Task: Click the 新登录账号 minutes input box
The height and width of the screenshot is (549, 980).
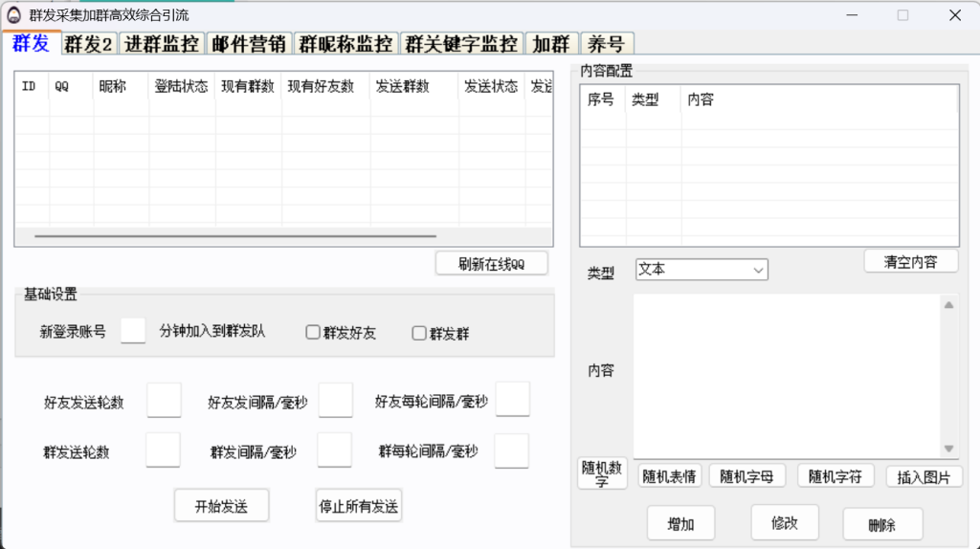Action: coord(133,330)
